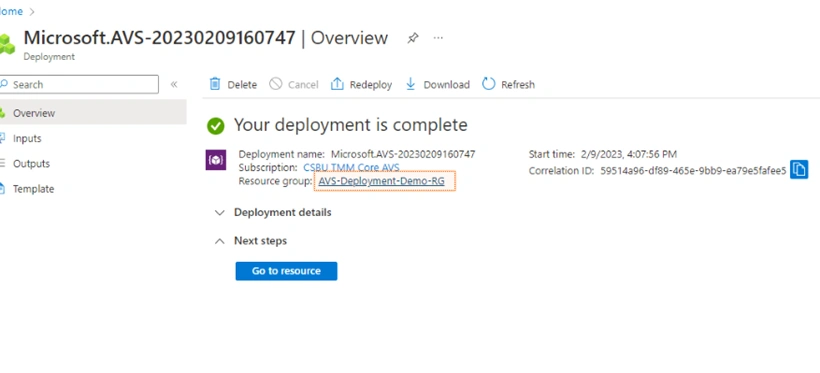
Task: Click the 'Your deployment is complete' heading
Action: point(350,125)
